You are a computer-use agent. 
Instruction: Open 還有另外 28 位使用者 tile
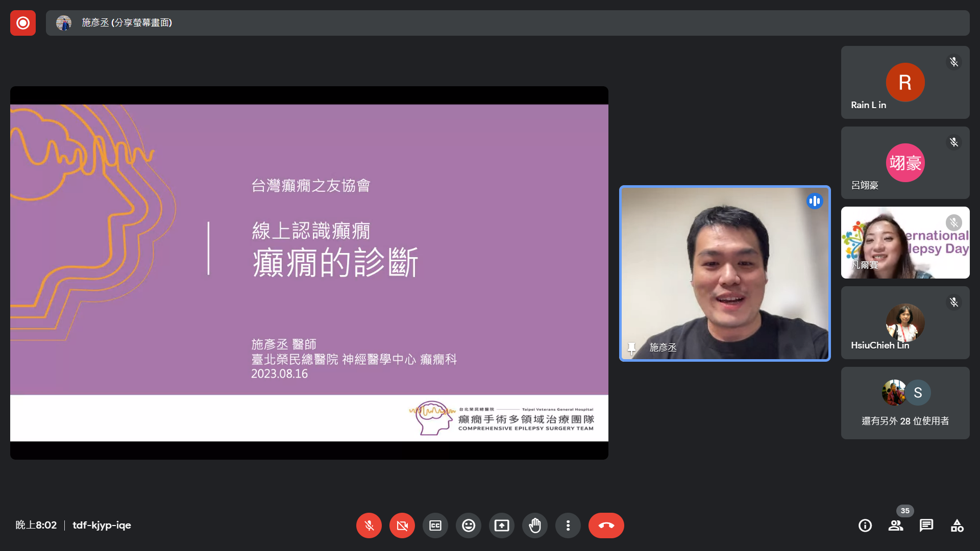pos(905,403)
